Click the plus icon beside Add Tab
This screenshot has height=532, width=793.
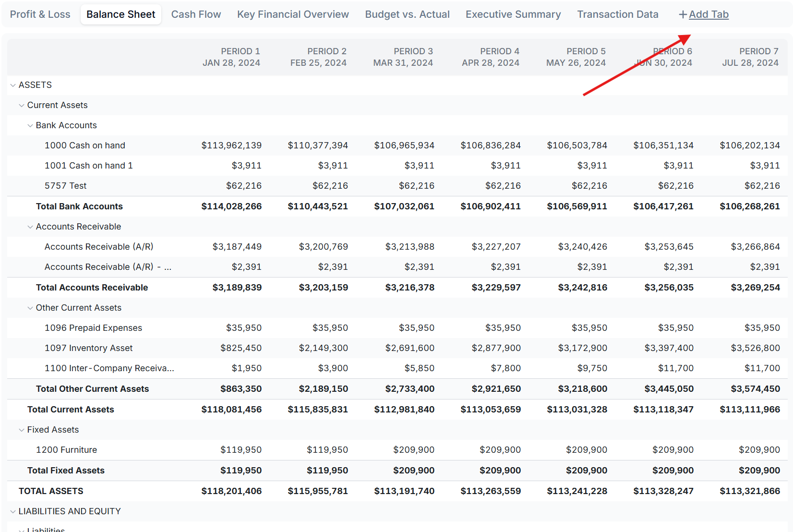683,14
